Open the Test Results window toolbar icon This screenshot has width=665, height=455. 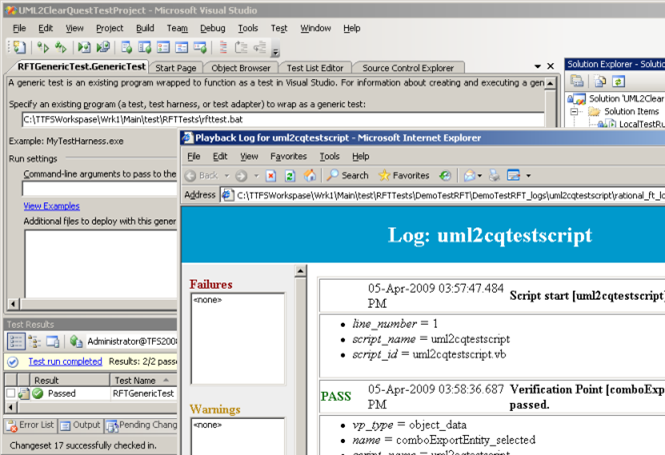click(163, 47)
